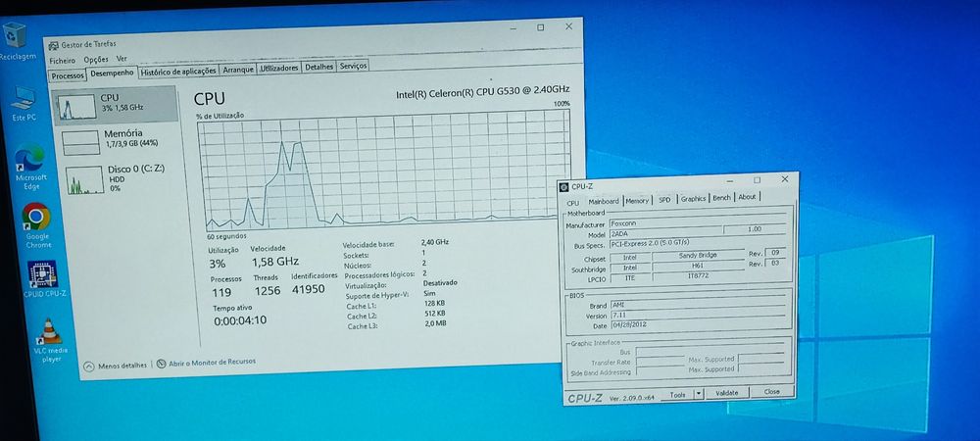Click the Validate button in CPU-Z
Viewport: 980px width, 441px height.
coord(726,393)
